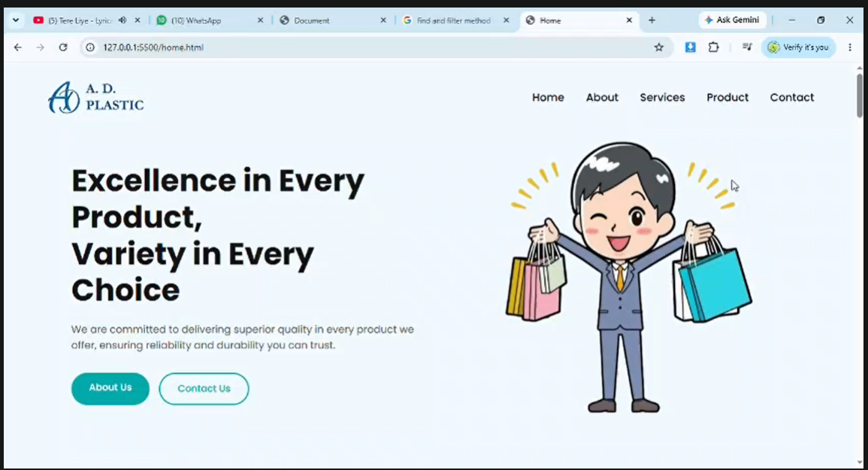The height and width of the screenshot is (470, 868).
Task: Close the WhatsApp tab
Action: tap(260, 20)
